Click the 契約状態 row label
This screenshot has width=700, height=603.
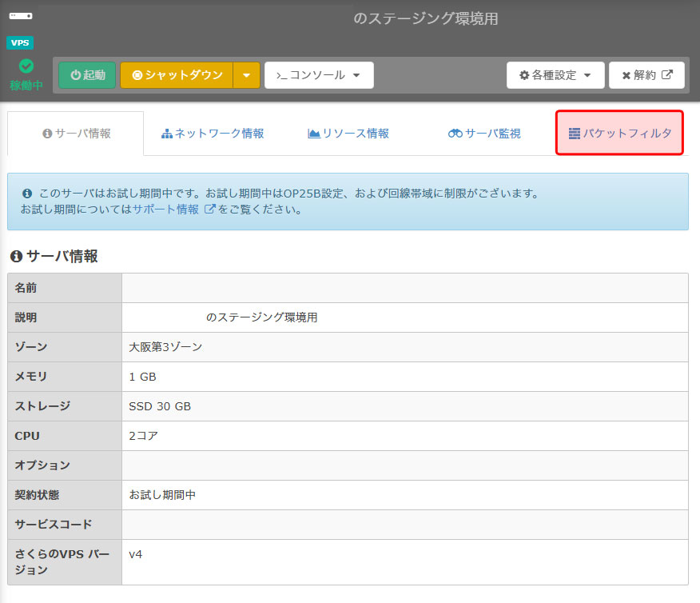coord(37,495)
